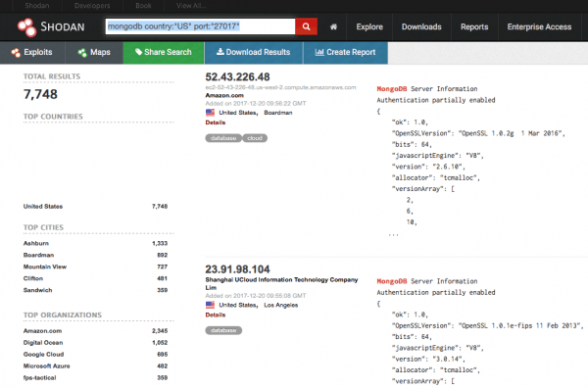Click inside the search query field
Viewport: 588px width, 389px height.
(200, 26)
